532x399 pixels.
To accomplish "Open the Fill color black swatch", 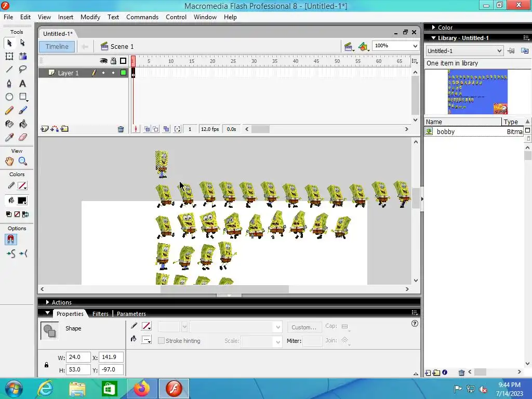I will point(22,201).
